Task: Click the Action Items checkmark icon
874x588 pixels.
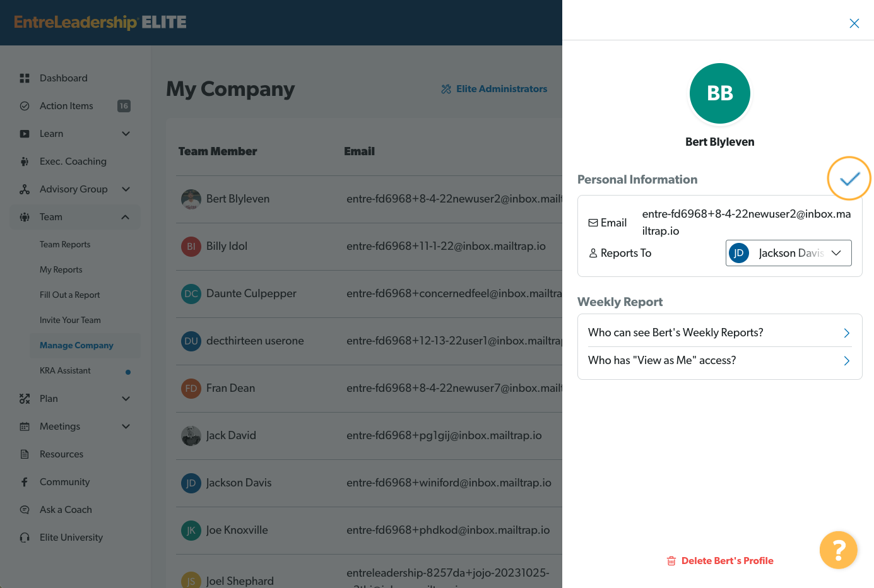Action: (x=25, y=106)
